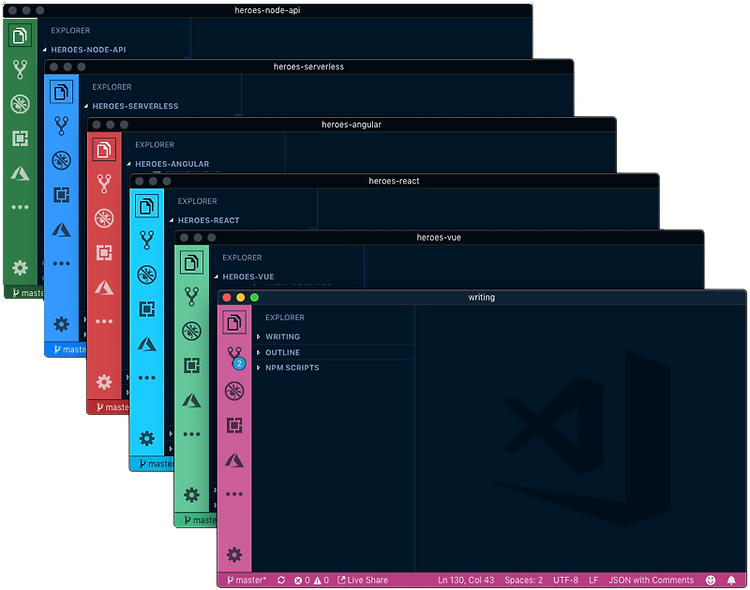The height and width of the screenshot is (590, 750).
Task: Click master branch in heroes-angular status bar
Action: tap(112, 407)
